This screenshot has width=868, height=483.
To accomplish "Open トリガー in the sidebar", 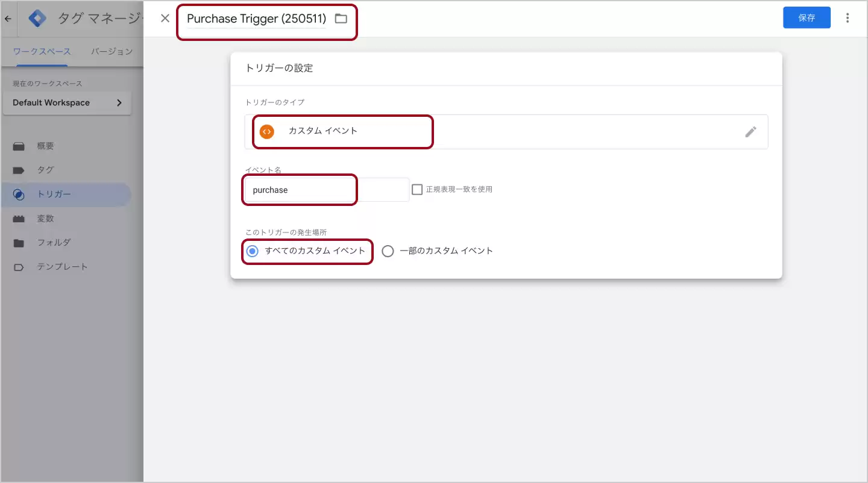I will [x=54, y=195].
